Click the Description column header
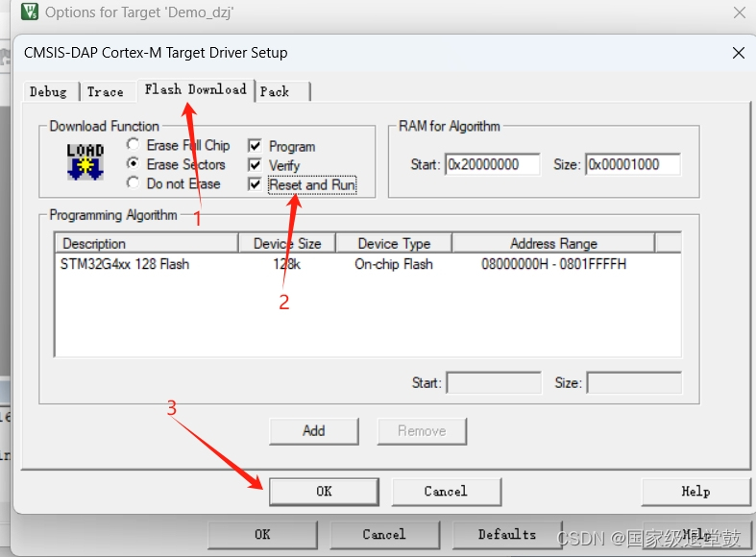 click(147, 243)
